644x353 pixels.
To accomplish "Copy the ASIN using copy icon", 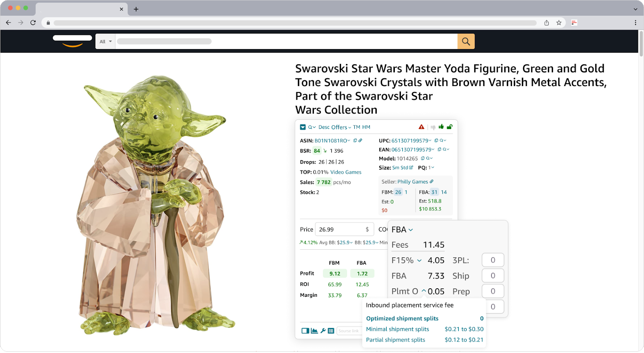I will pyautogui.click(x=355, y=141).
